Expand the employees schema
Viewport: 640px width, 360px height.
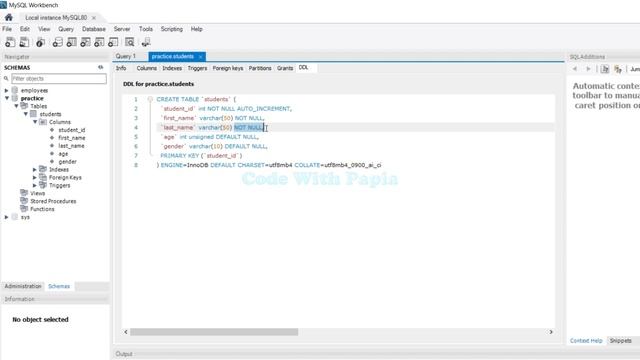pyautogui.click(x=7, y=90)
